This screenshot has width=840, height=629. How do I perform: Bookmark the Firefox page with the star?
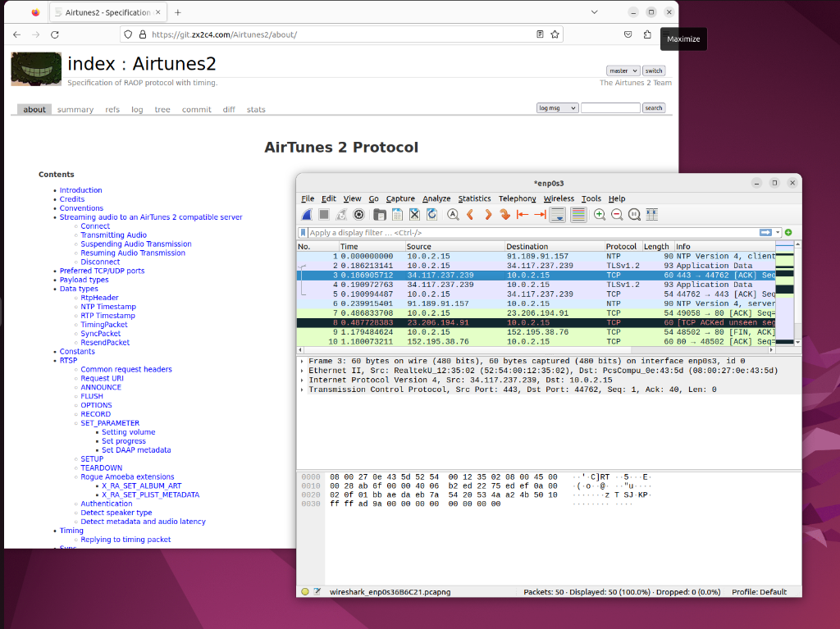pos(555,34)
